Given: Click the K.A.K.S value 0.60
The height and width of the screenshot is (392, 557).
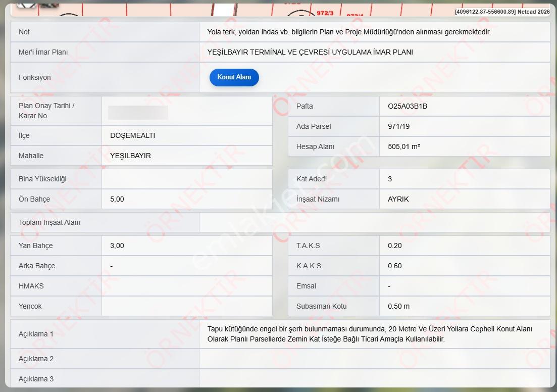Looking at the screenshot, I should click(395, 266).
